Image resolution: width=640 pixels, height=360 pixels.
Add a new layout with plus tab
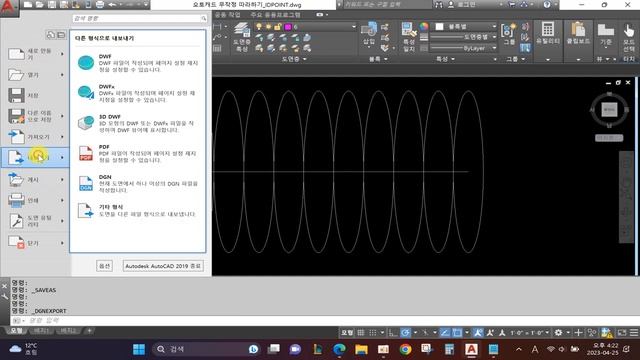click(x=89, y=331)
